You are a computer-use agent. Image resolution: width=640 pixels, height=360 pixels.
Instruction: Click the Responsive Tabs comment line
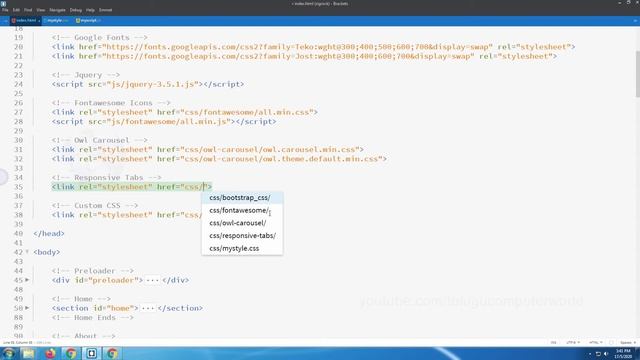click(x=107, y=178)
